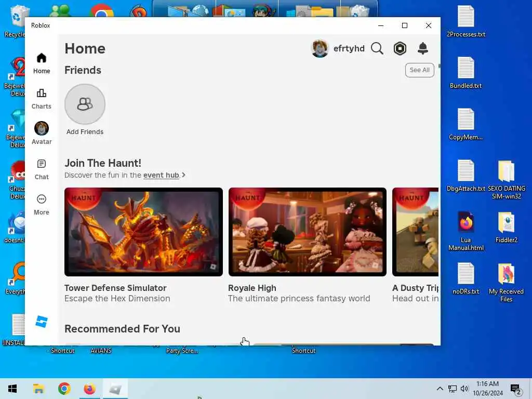Screen dimensions: 532x399
Task: Select the Lua Manual.html file
Action: 465,231
